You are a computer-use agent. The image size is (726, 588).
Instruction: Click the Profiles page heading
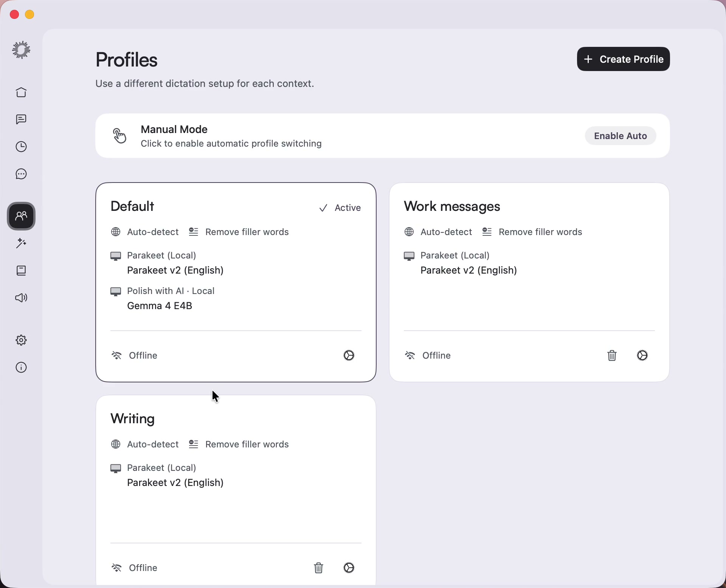[127, 60]
